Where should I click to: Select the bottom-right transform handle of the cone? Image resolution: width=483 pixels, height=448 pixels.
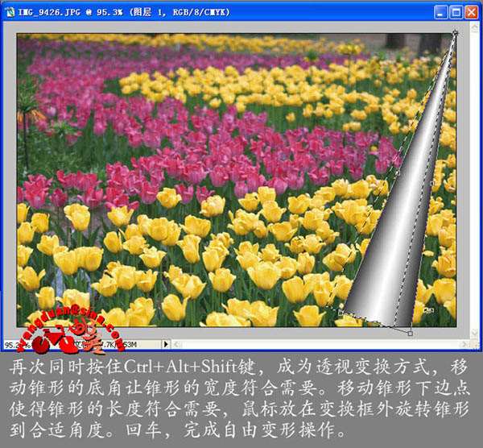(x=411, y=333)
